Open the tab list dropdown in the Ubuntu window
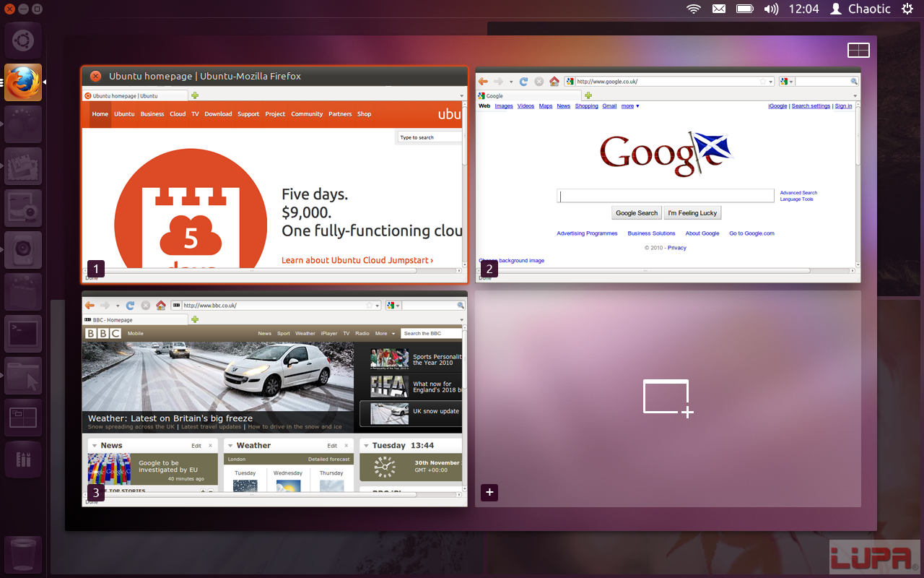The image size is (924, 578). pyautogui.click(x=462, y=96)
